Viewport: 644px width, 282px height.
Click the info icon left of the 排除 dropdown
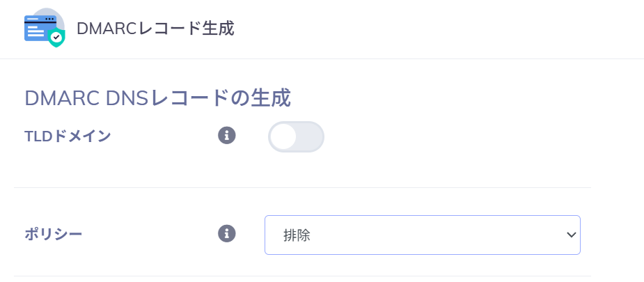(x=227, y=233)
